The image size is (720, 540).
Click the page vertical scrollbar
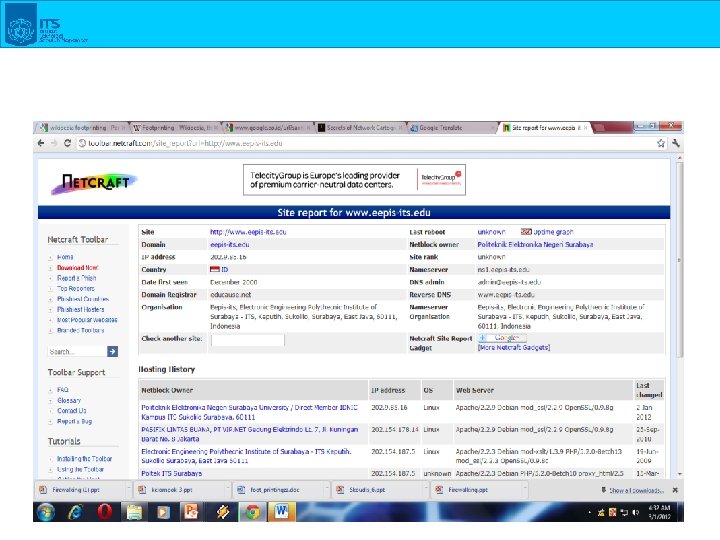tap(680, 259)
